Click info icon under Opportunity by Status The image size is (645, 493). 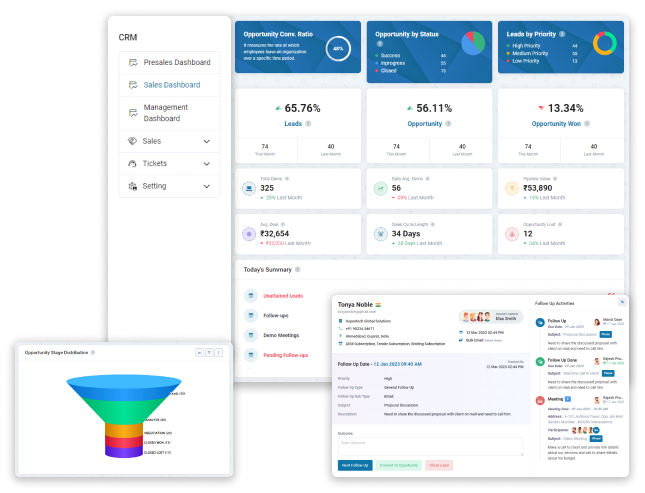[x=380, y=44]
